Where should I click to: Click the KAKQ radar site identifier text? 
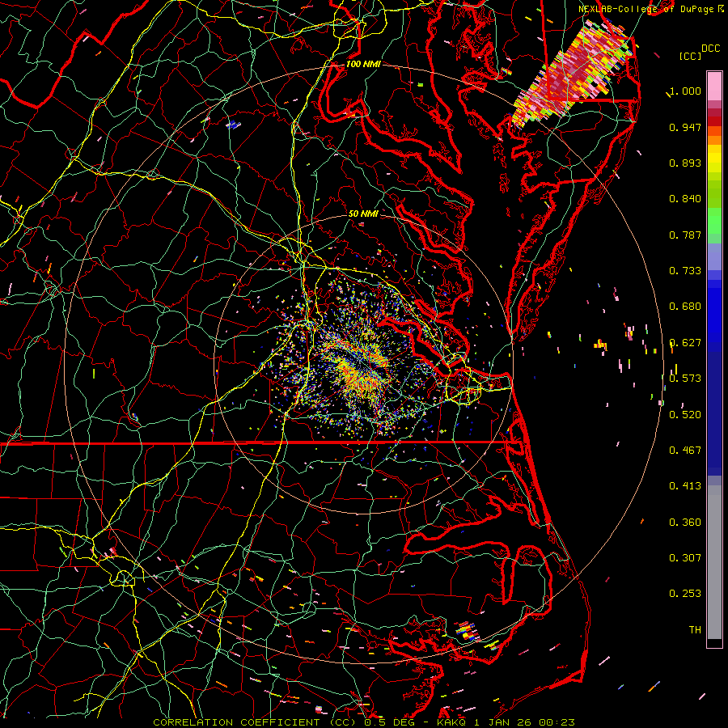pyautogui.click(x=453, y=722)
